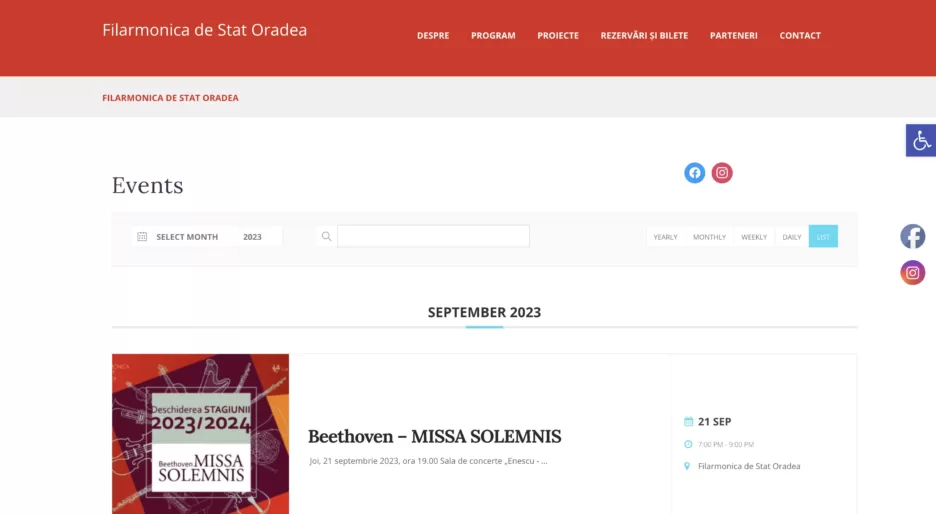The width and height of the screenshot is (936, 514).
Task: Open the Contact page
Action: click(800, 36)
